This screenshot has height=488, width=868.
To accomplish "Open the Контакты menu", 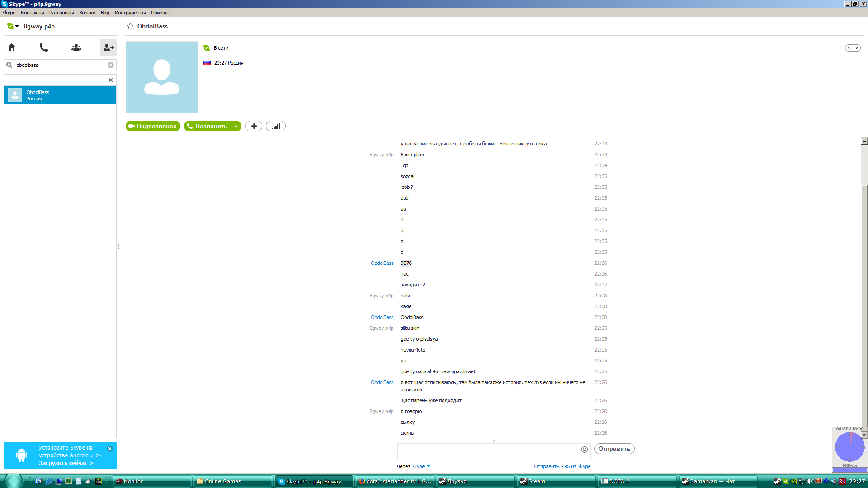I will (33, 13).
